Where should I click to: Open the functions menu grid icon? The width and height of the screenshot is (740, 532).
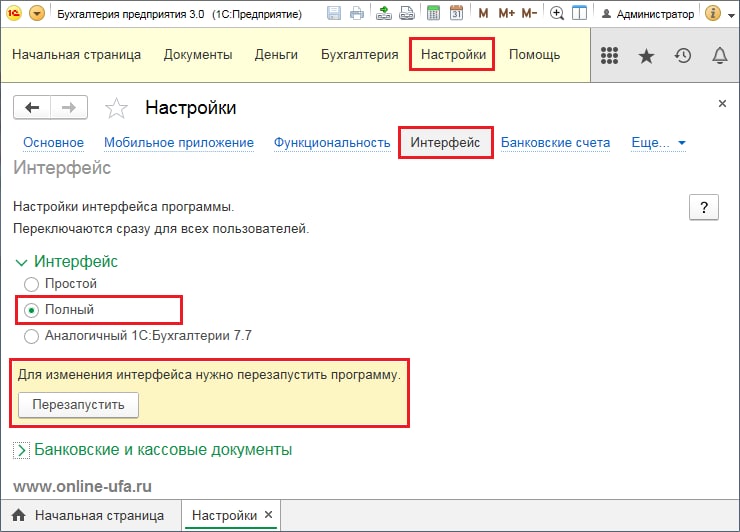[609, 56]
